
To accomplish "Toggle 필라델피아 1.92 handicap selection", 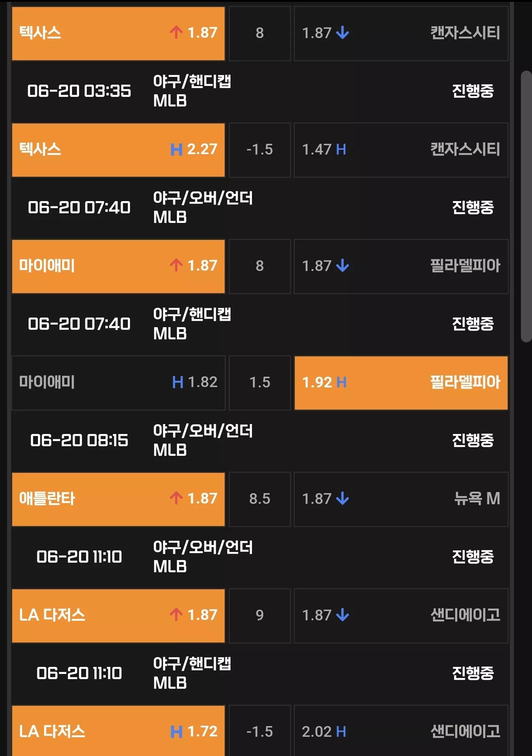I will pyautogui.click(x=401, y=383).
